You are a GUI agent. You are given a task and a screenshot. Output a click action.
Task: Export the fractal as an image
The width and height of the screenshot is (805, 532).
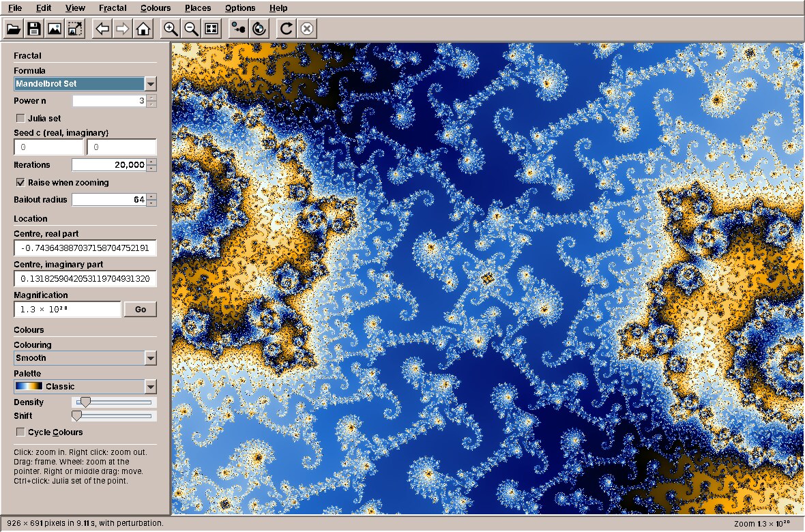tap(55, 28)
